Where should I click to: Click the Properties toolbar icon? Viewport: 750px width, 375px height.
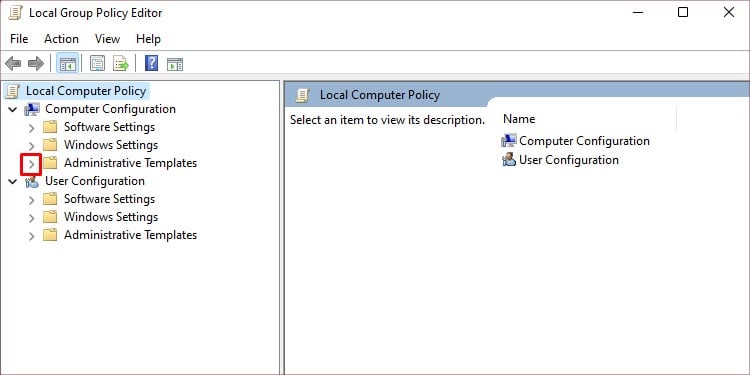click(98, 64)
